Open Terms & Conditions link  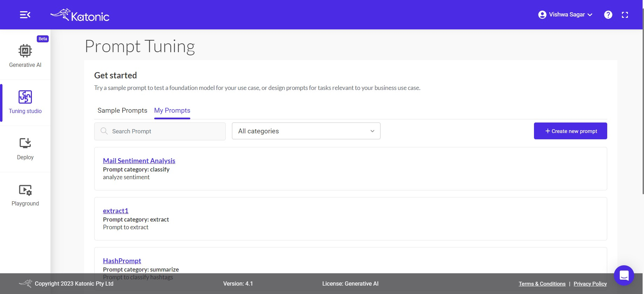(542, 284)
